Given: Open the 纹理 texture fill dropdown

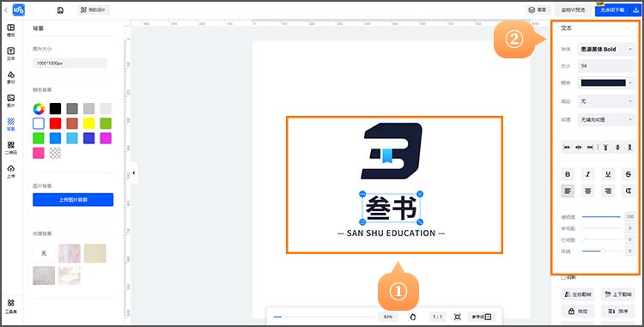Looking at the screenshot, I should pos(606,120).
